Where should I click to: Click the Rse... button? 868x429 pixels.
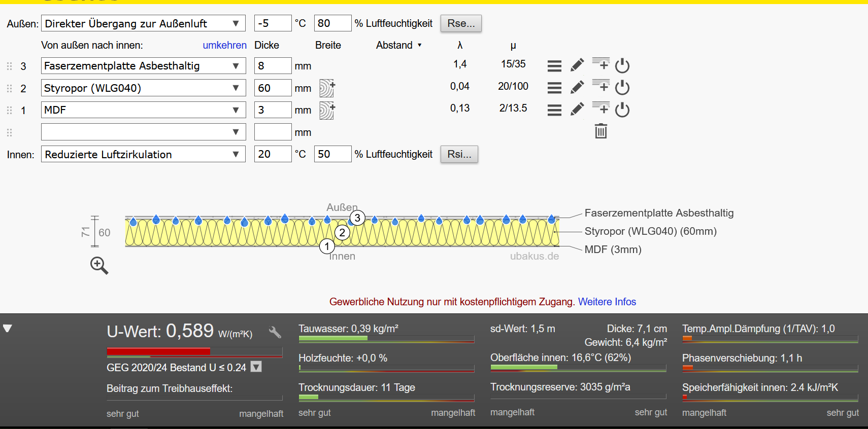(461, 23)
